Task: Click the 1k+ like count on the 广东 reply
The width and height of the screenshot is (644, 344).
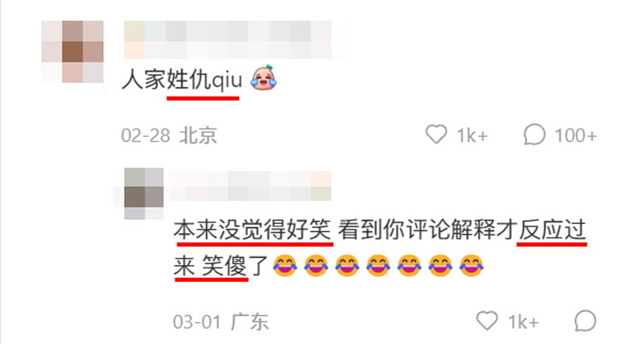Action: click(523, 321)
